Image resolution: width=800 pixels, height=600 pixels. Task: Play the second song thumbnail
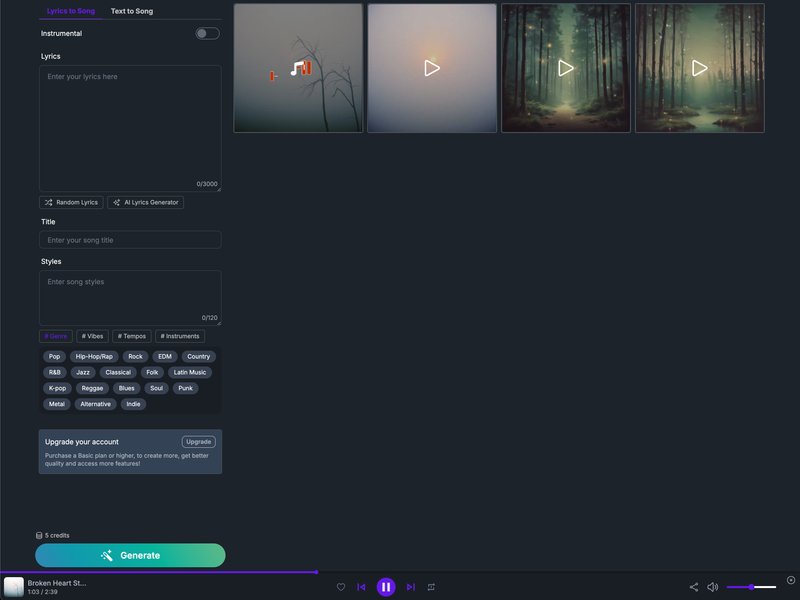pos(431,68)
